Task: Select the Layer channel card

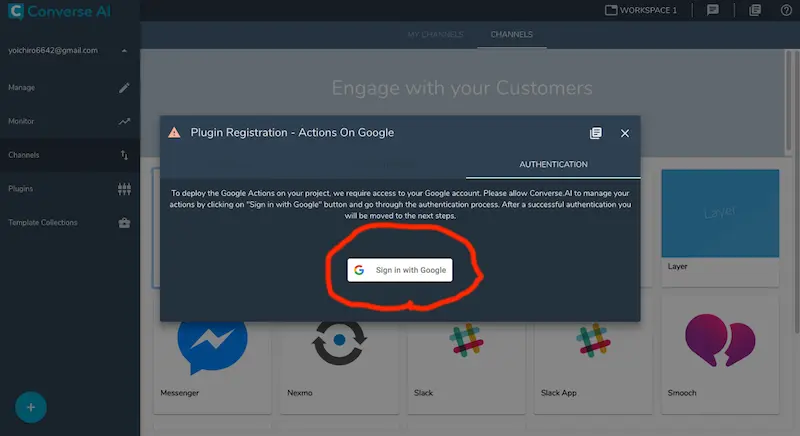Action: tap(720, 227)
